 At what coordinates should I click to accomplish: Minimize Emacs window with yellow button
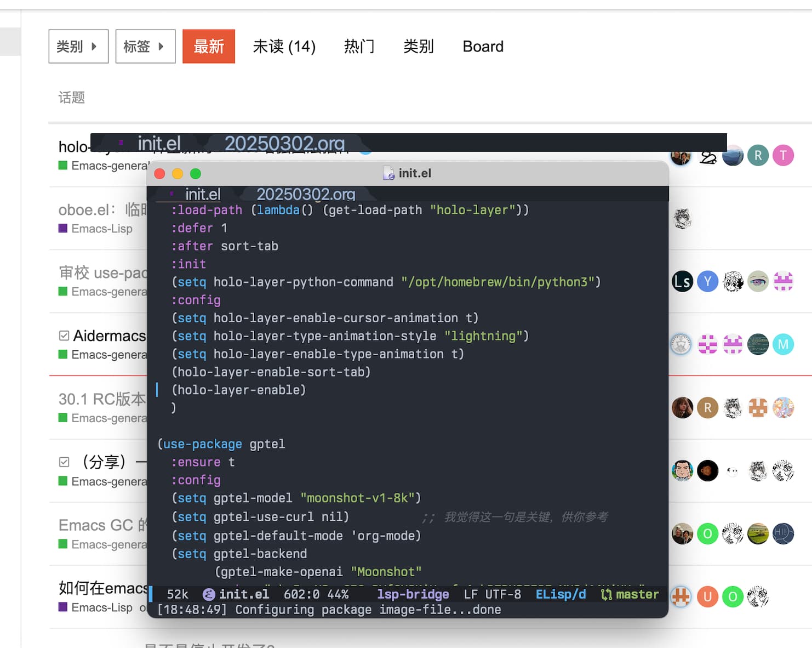(178, 174)
